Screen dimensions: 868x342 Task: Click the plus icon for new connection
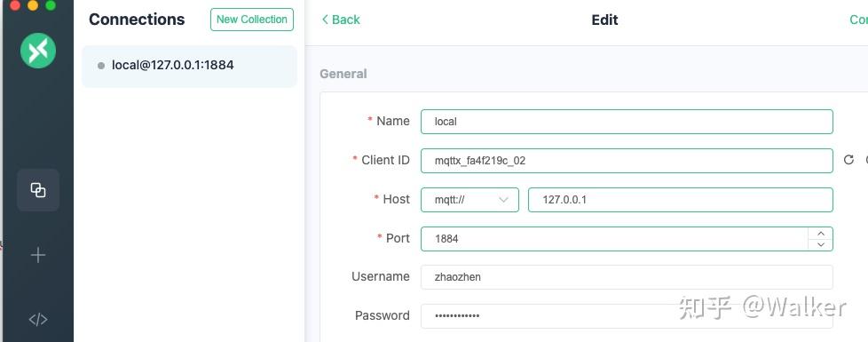38,255
